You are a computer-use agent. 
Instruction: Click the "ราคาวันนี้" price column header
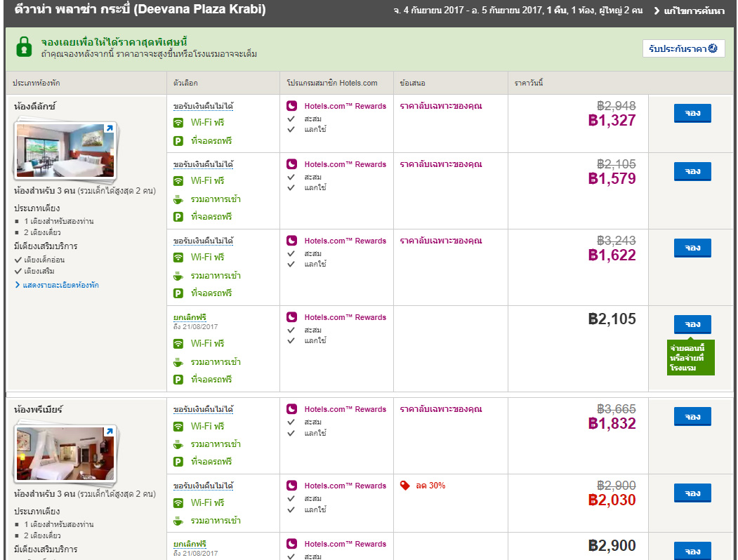[528, 83]
